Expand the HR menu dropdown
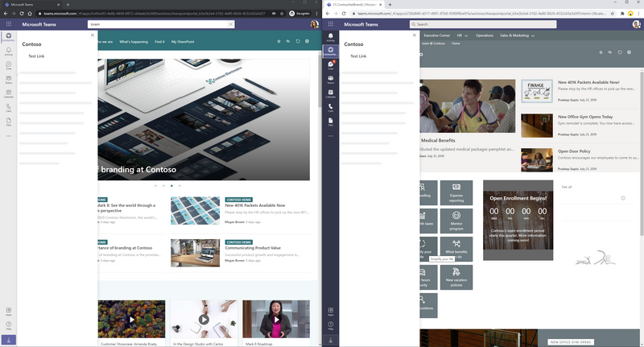Image resolution: width=644 pixels, height=347 pixels. (464, 35)
